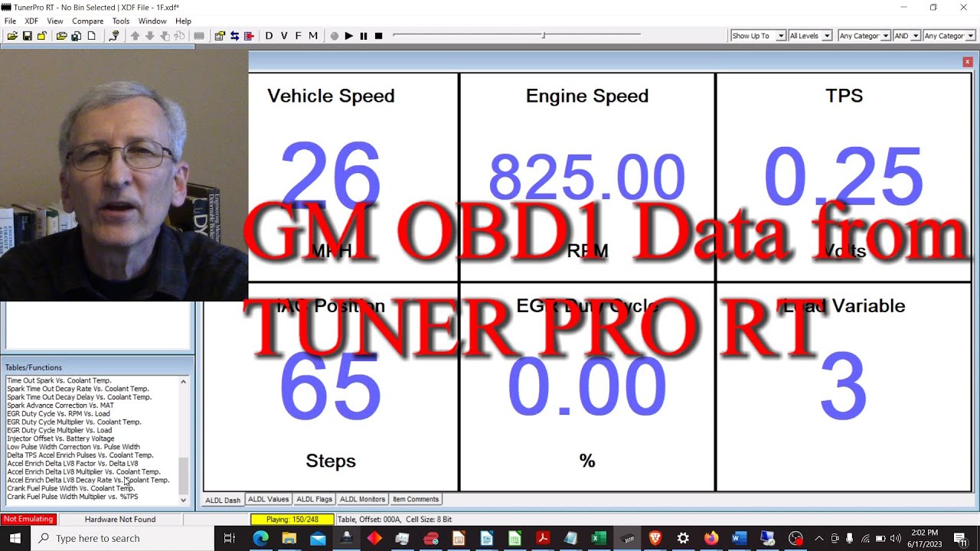The width and height of the screenshot is (980, 551).
Task: Select Low Pulse Width Correction Vs. Pulse Width
Action: coord(73,447)
